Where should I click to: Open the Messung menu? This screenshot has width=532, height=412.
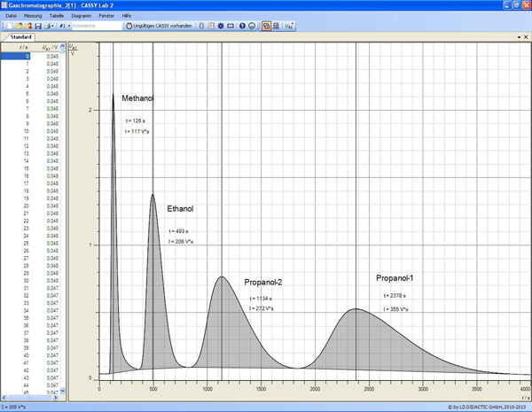[x=31, y=16]
